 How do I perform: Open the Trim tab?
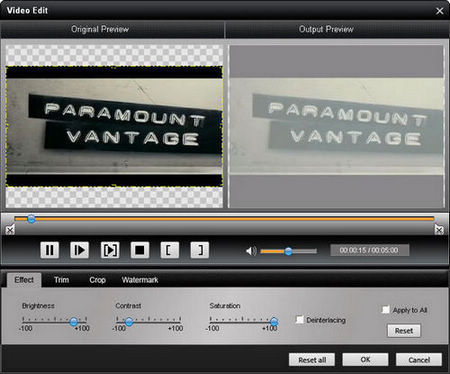[x=62, y=280]
